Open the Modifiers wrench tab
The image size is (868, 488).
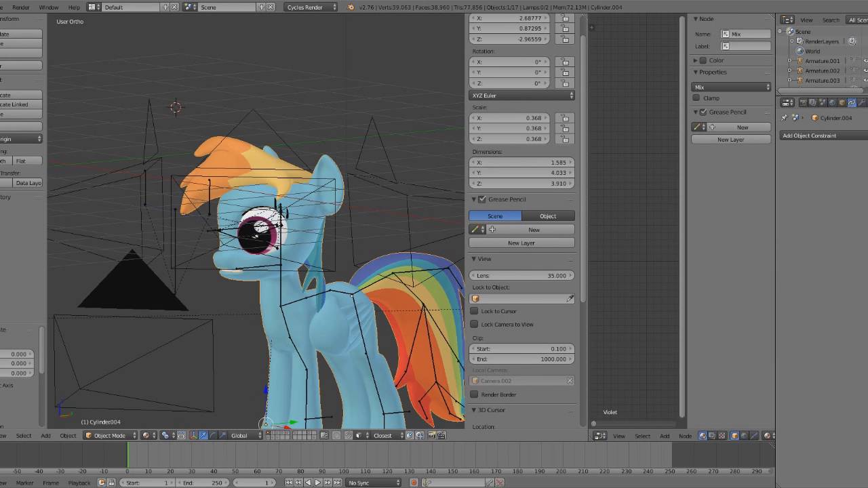[862, 102]
